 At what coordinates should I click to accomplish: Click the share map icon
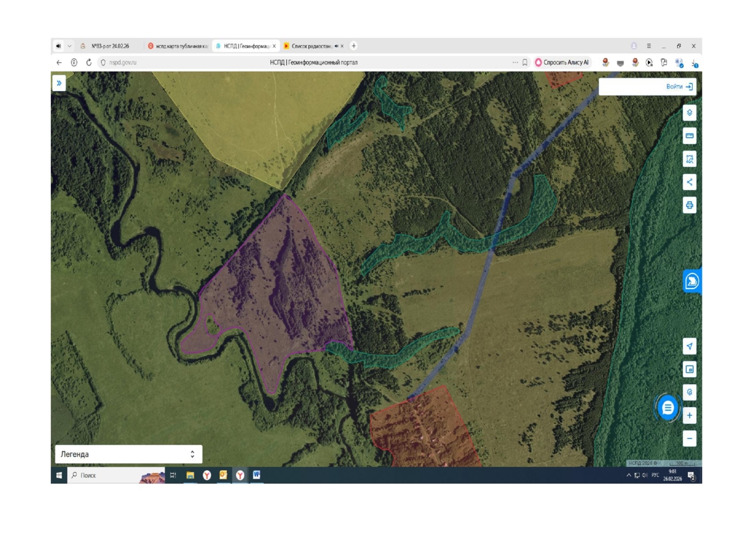690,182
